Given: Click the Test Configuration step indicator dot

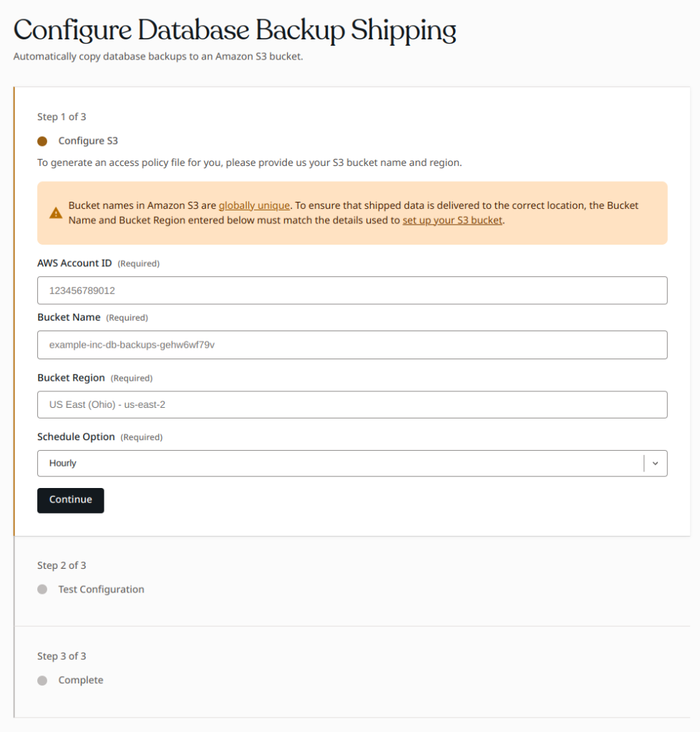Looking at the screenshot, I should point(42,589).
